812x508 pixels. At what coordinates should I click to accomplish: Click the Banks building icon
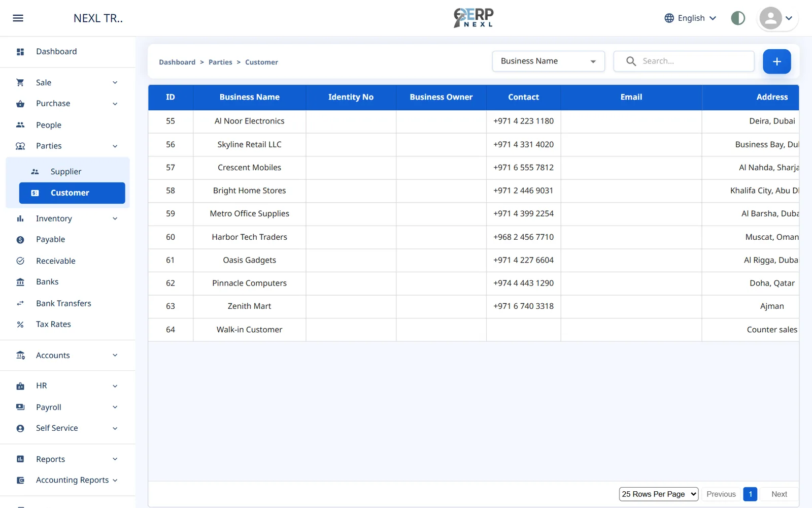20,282
